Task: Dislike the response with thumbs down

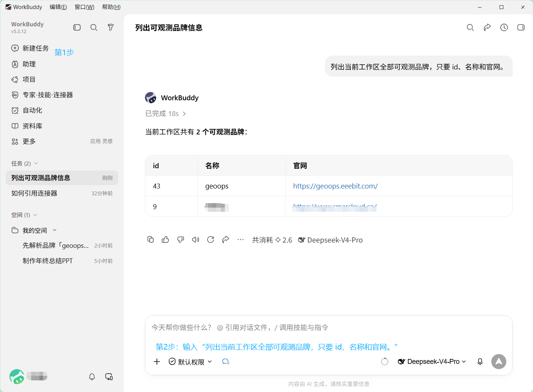Action: pyautogui.click(x=181, y=240)
